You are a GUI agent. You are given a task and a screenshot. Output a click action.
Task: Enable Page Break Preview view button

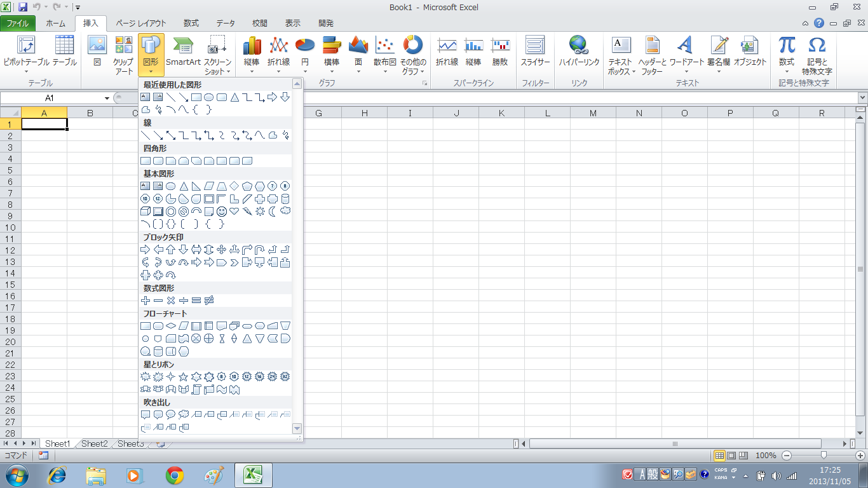tap(743, 456)
